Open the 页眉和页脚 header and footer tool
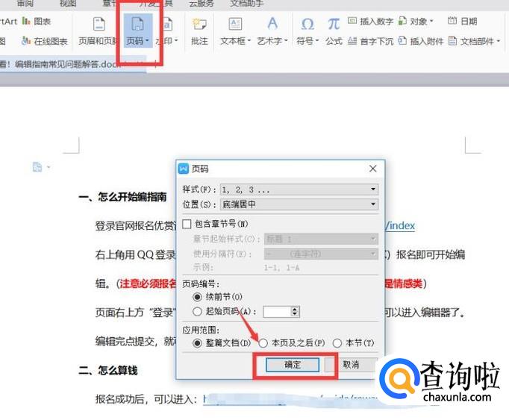 [98, 31]
